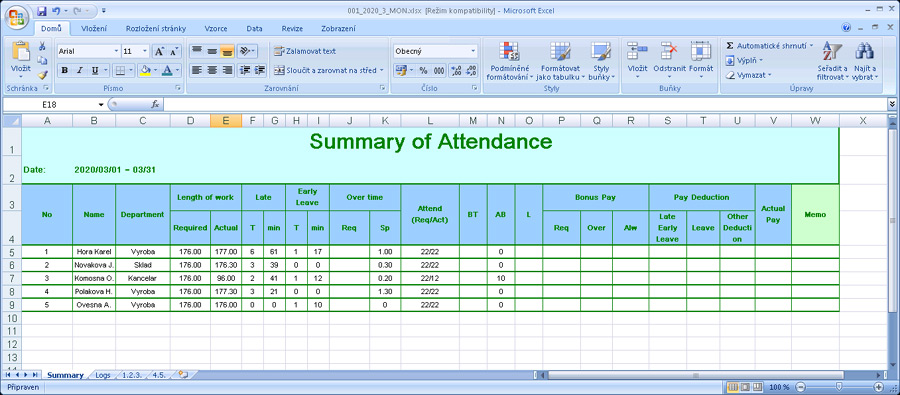The image size is (900, 395).
Task: Open the Obecný number format dropdown
Action: (x=474, y=51)
